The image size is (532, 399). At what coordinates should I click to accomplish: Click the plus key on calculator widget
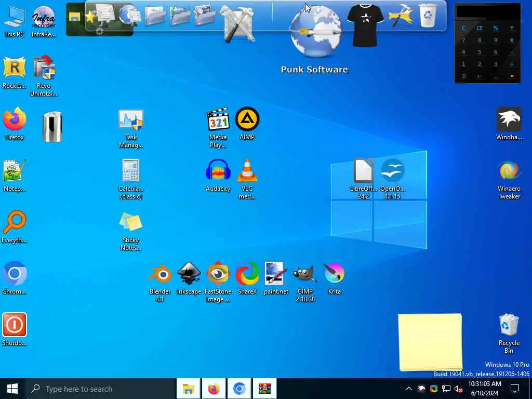coord(512,64)
